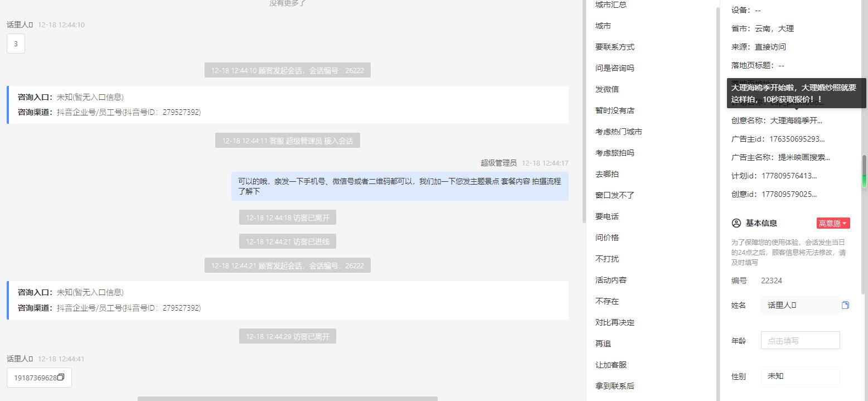Select quick reply 活动内容

point(610,280)
